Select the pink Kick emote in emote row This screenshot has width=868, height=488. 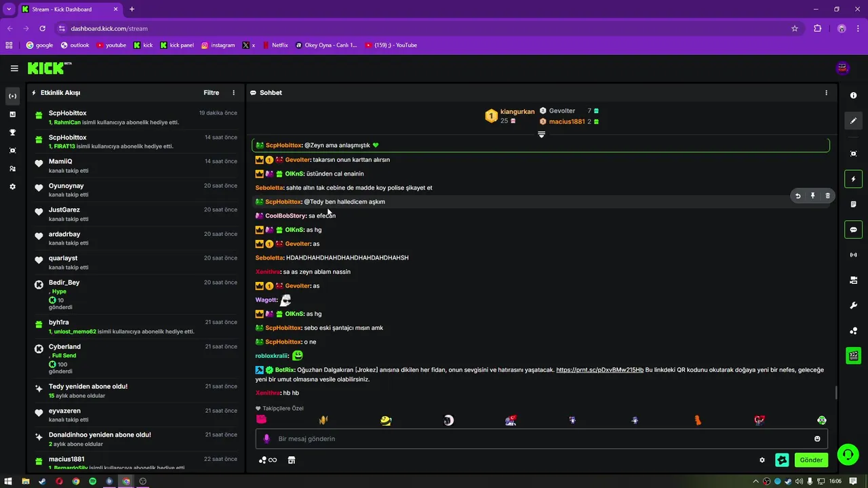click(261, 420)
